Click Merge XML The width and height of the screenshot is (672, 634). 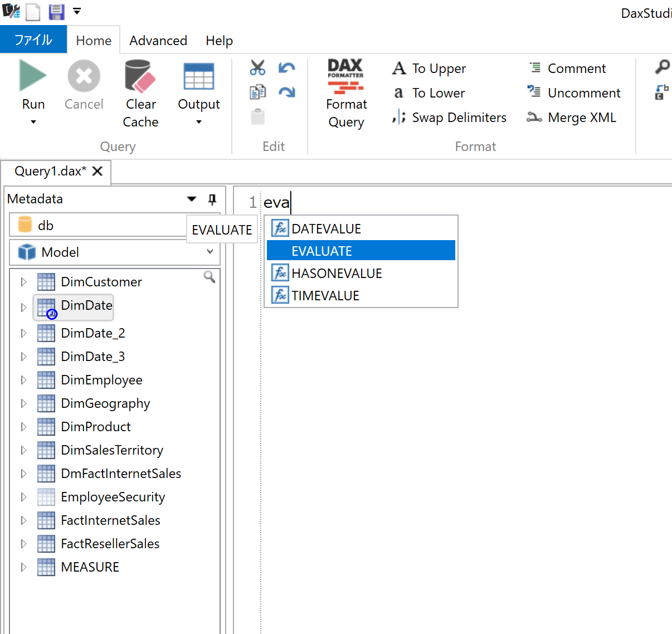coord(572,118)
